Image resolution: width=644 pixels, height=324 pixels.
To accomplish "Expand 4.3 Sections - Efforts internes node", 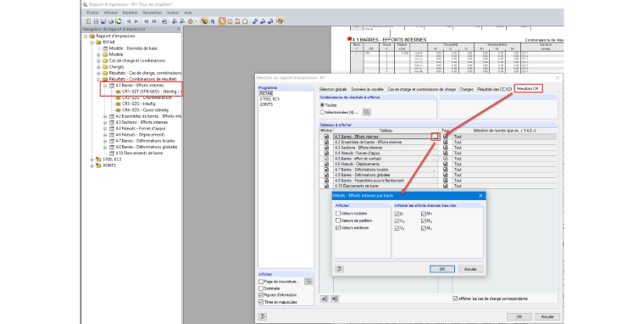I will [105, 122].
